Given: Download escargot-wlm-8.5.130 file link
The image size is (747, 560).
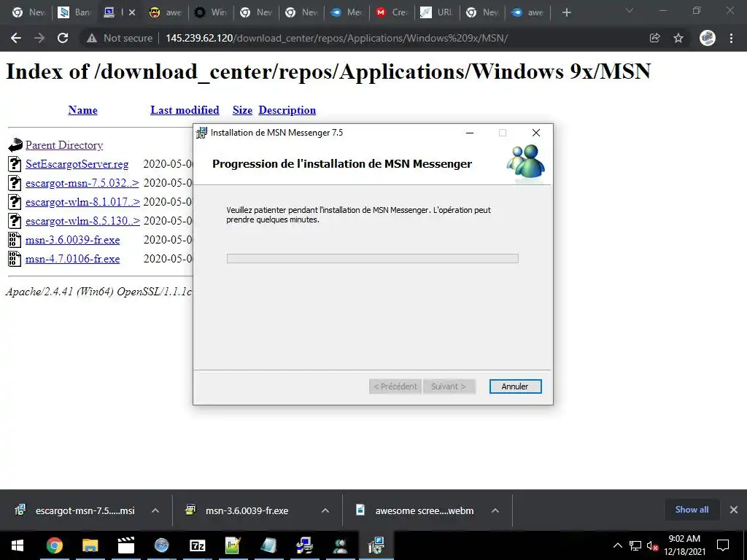Looking at the screenshot, I should [83, 221].
